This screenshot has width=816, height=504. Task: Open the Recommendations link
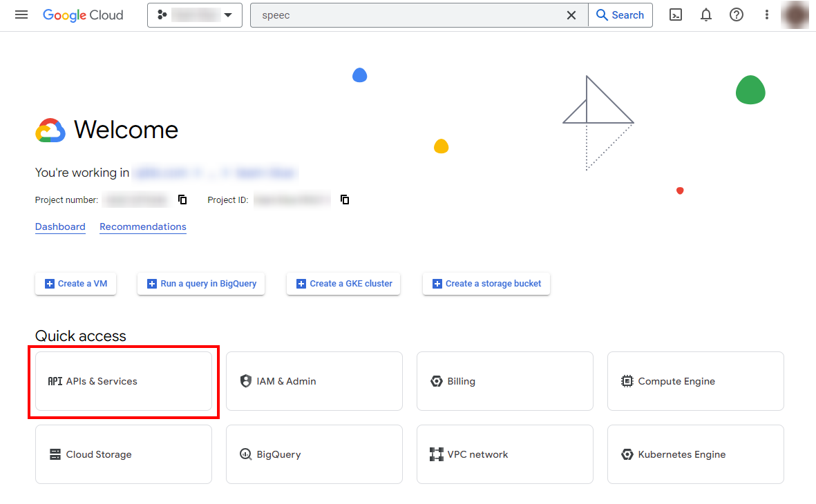143,226
